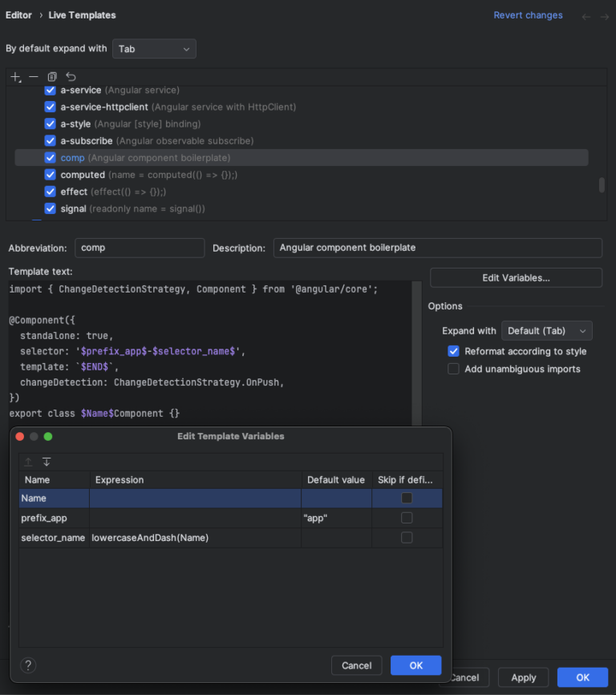Open the By default expand with dropdown
Screen dimensions: 616x695
click(x=154, y=48)
